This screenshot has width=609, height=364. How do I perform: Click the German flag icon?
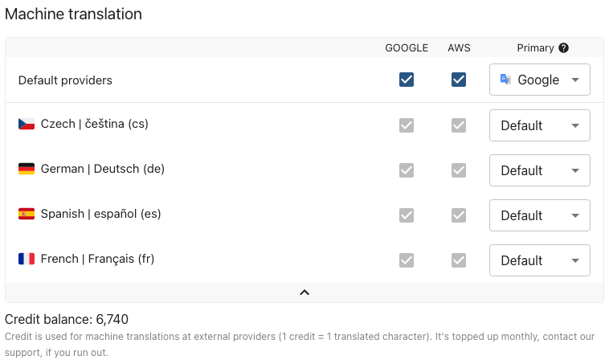pos(27,170)
